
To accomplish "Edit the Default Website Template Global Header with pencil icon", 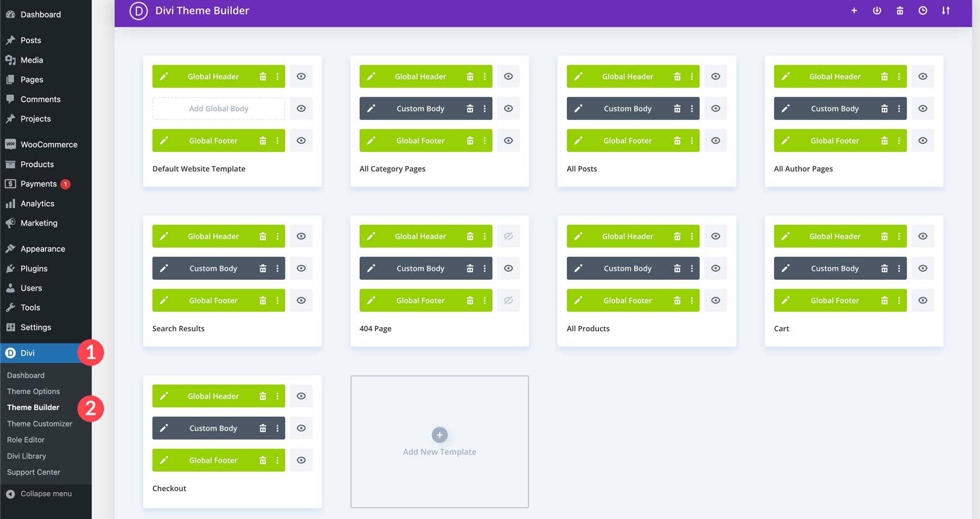I will (164, 76).
